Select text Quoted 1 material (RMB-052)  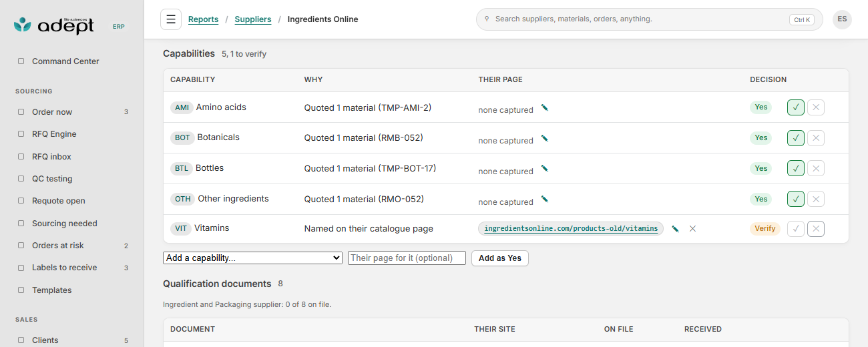364,138
